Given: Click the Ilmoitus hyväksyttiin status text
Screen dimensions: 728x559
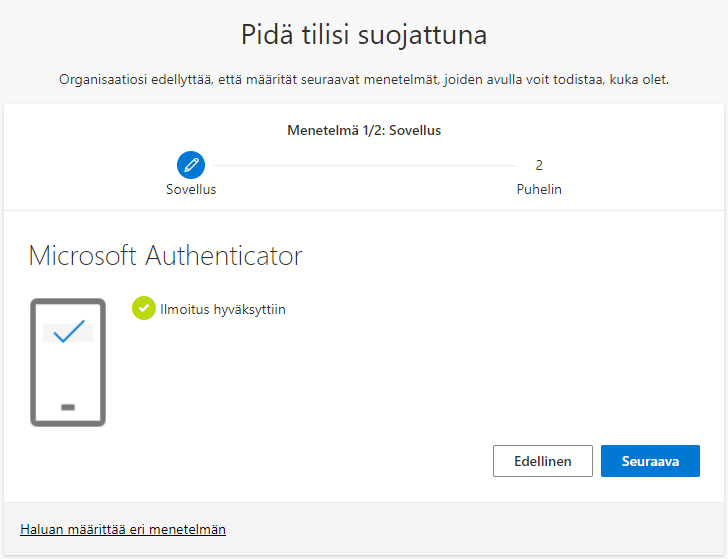Looking at the screenshot, I should coord(223,309).
